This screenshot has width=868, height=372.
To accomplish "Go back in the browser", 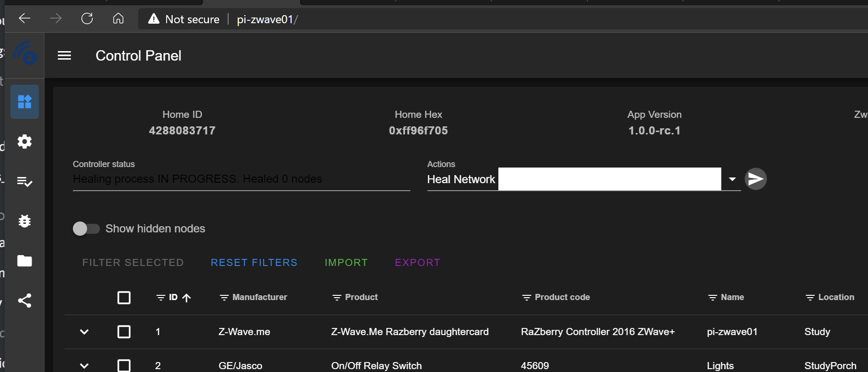I will pos(25,19).
